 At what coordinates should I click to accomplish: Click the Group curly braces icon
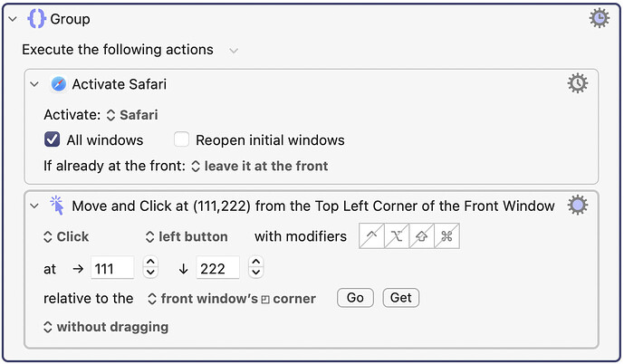click(37, 18)
